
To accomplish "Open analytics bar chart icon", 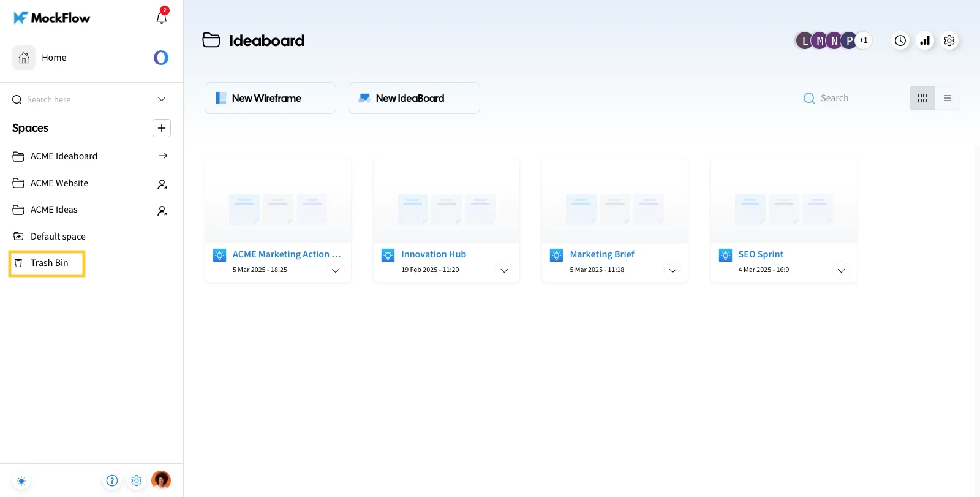I will click(x=925, y=40).
